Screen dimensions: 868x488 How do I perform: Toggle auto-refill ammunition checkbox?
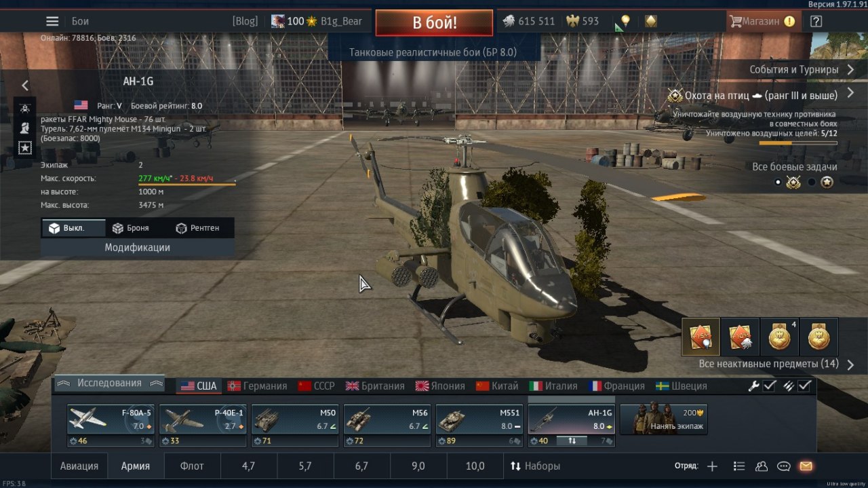804,386
